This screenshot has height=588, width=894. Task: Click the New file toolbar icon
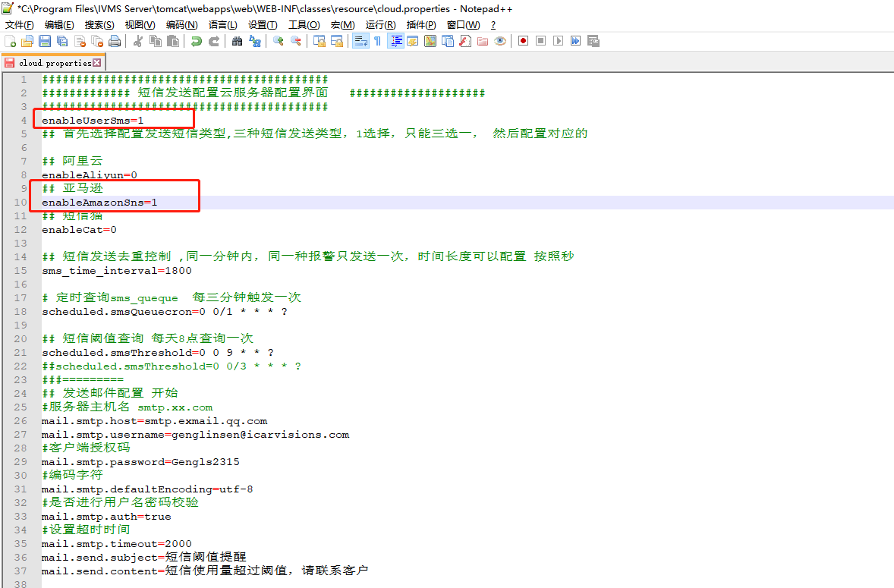click(x=11, y=41)
